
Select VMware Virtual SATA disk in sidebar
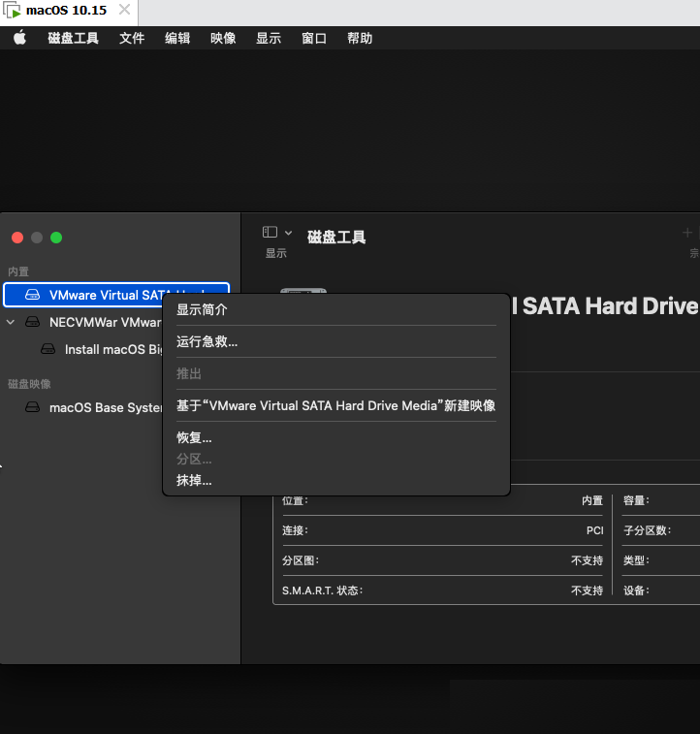point(116,295)
